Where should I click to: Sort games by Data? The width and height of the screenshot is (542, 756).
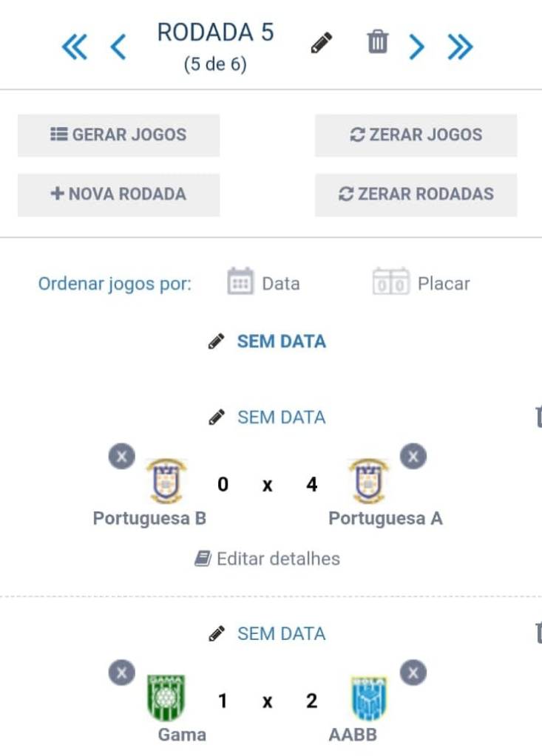[264, 283]
